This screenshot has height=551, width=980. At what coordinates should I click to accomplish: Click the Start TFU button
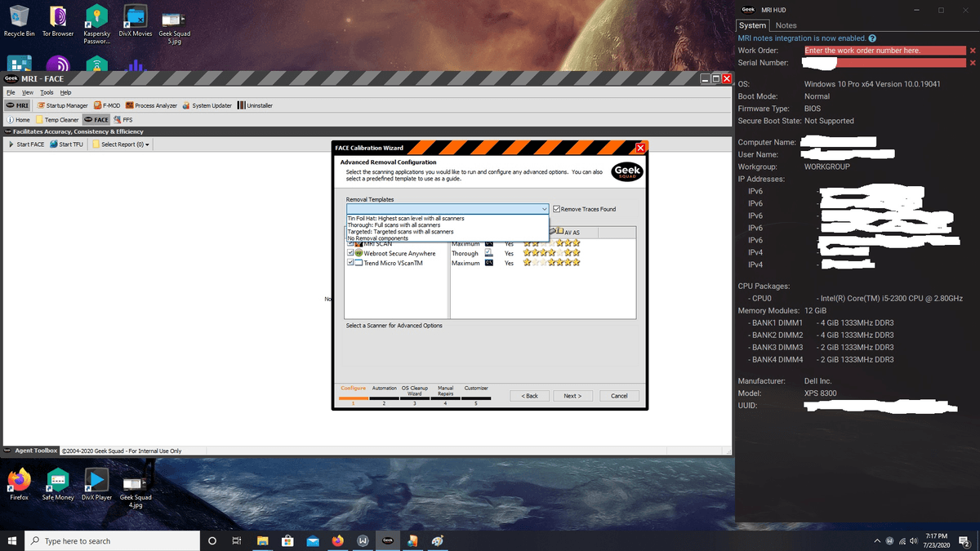(67, 144)
